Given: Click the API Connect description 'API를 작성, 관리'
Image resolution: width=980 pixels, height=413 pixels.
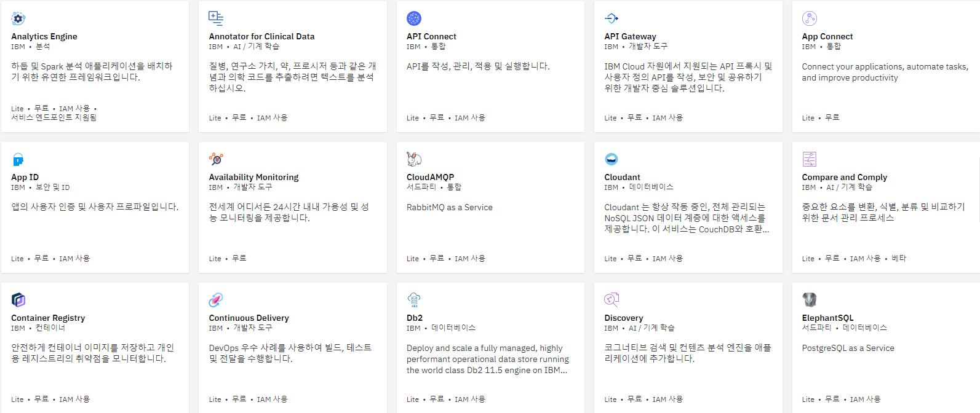Looking at the screenshot, I should [x=478, y=66].
